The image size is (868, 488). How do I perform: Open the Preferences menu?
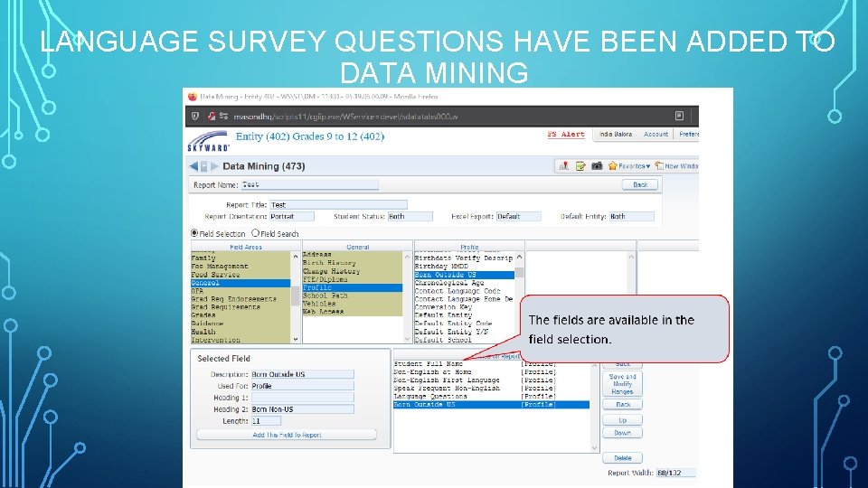point(687,135)
